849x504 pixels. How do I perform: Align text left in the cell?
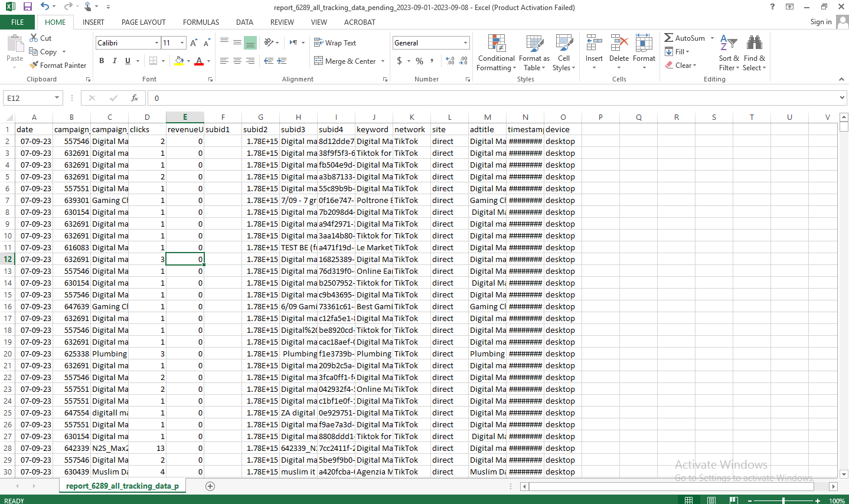click(224, 61)
